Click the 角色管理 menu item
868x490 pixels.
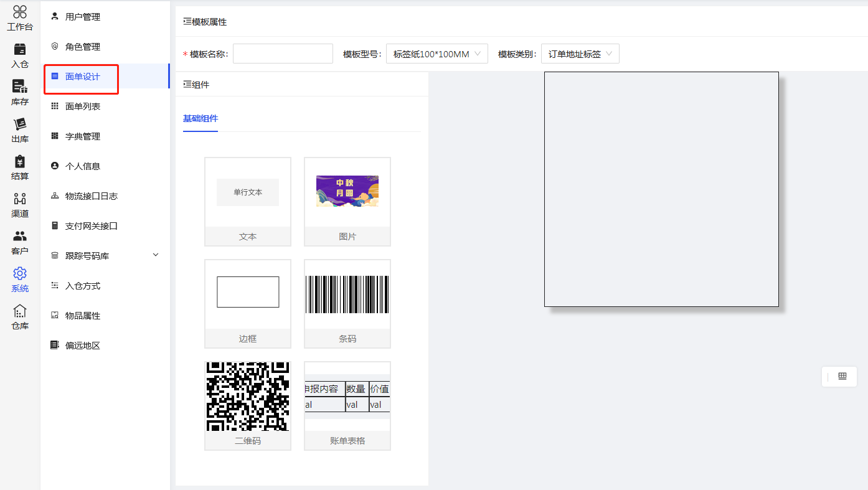[x=83, y=47]
